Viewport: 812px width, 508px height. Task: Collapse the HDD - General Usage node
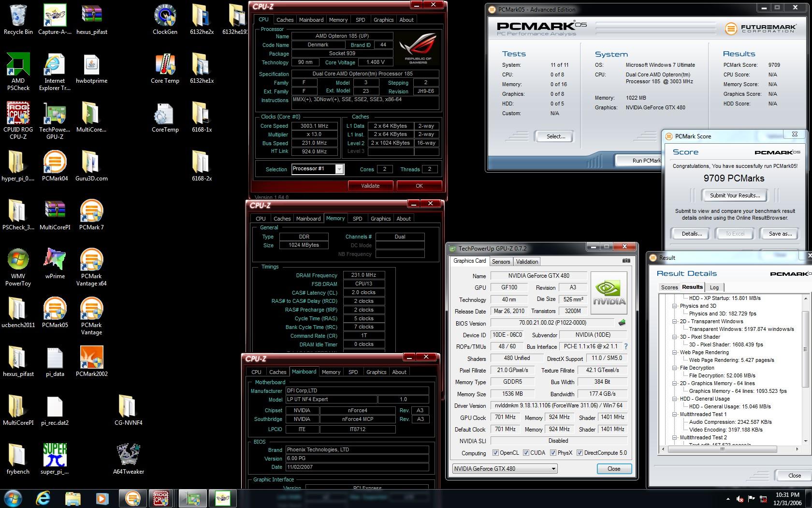point(674,399)
